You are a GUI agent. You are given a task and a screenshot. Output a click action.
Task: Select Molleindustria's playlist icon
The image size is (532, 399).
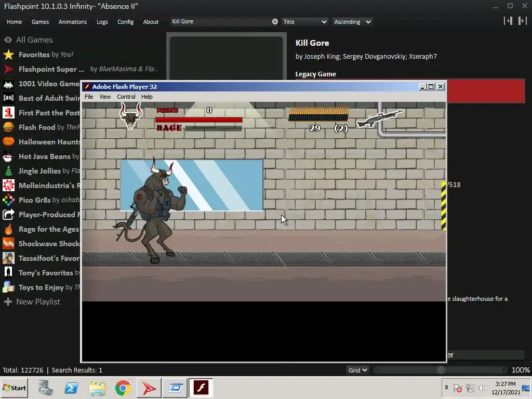pos(8,185)
